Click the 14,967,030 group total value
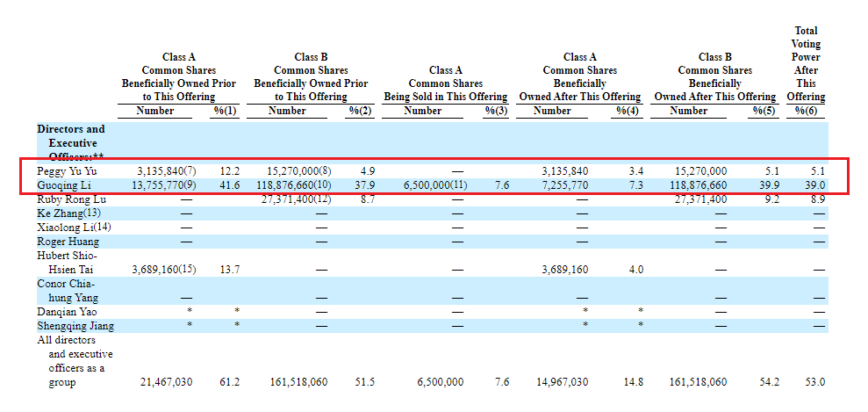The image size is (868, 412). pyautogui.click(x=561, y=382)
